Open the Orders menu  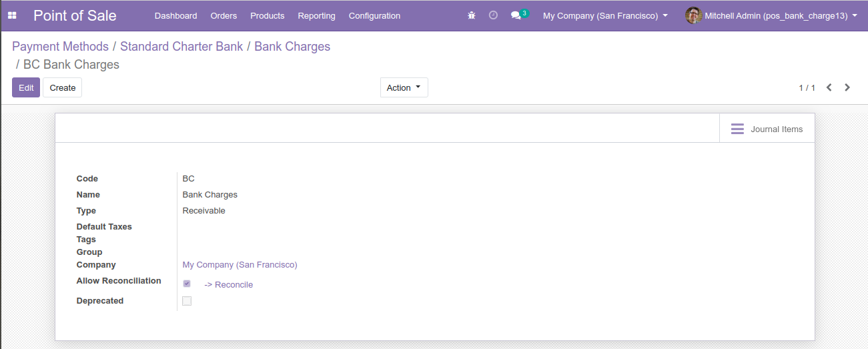pyautogui.click(x=224, y=15)
